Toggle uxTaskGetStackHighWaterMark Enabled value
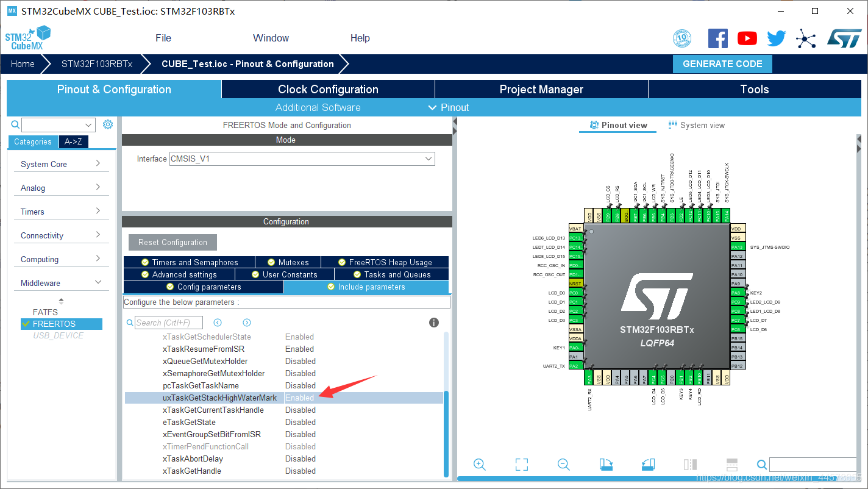 (x=300, y=398)
